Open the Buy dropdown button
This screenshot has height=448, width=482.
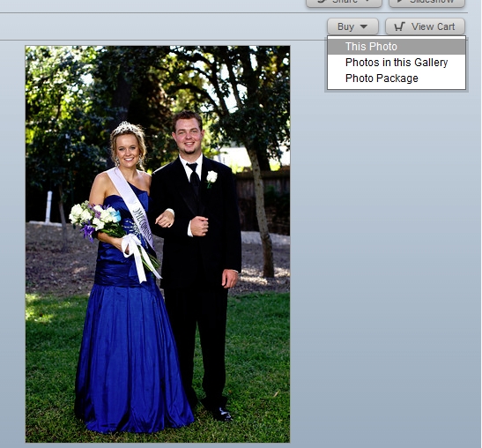[352, 26]
